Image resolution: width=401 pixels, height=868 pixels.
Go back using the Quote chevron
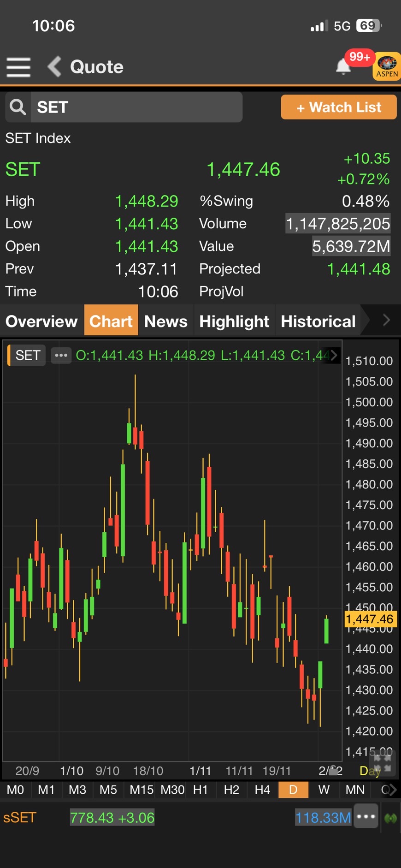[54, 66]
